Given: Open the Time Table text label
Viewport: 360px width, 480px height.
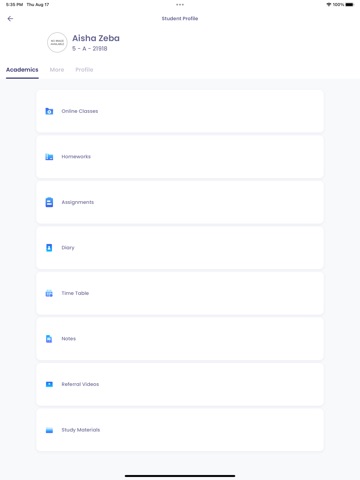Looking at the screenshot, I should pos(75,293).
